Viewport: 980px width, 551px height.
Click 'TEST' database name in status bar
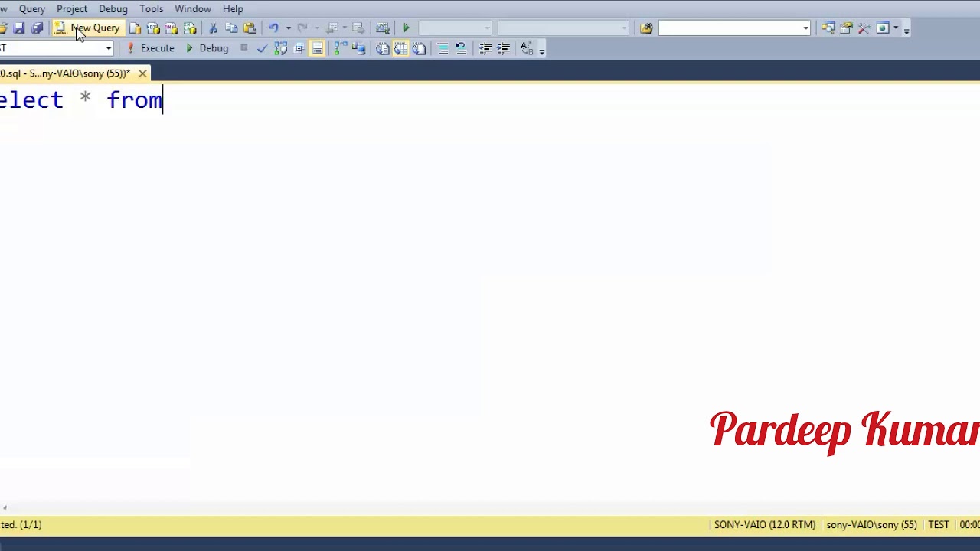939,525
